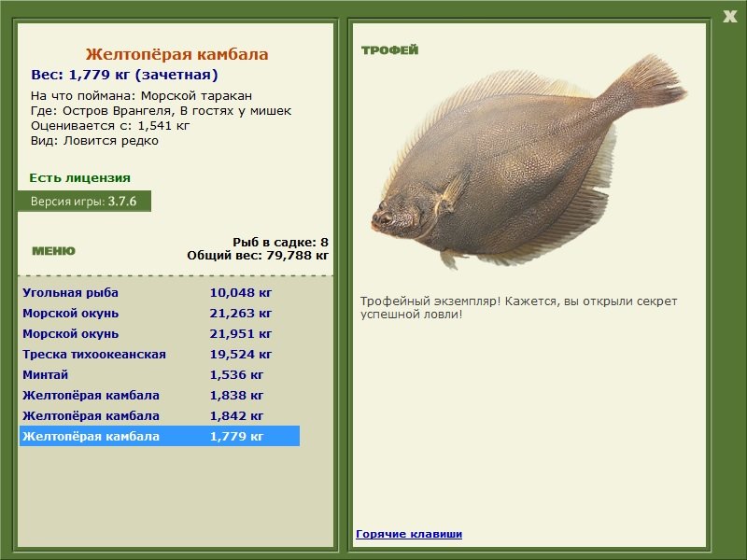747x560 pixels.
Task: Select Минтай 1,536 кг row
Action: 160,374
